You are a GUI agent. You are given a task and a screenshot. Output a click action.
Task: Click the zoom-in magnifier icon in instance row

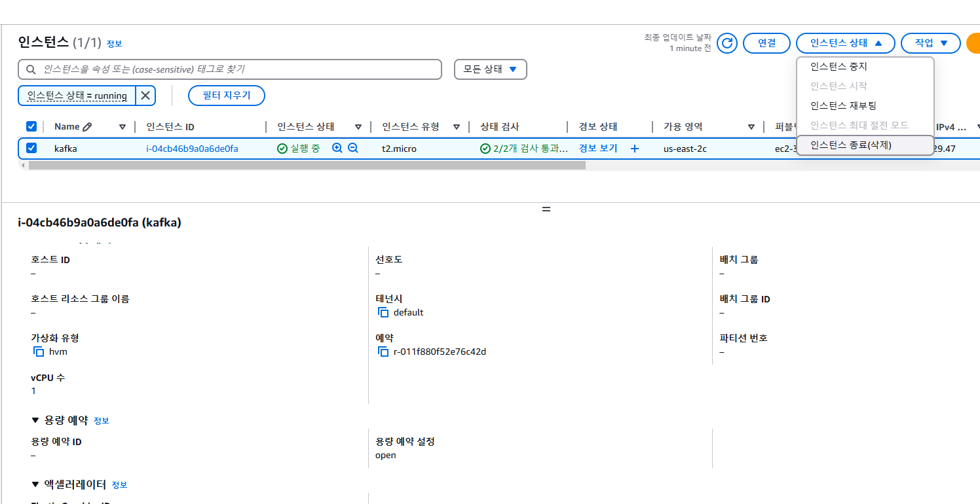click(x=337, y=149)
